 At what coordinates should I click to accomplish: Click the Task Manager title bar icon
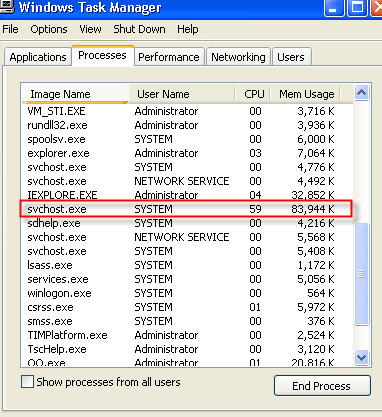coord(6,7)
